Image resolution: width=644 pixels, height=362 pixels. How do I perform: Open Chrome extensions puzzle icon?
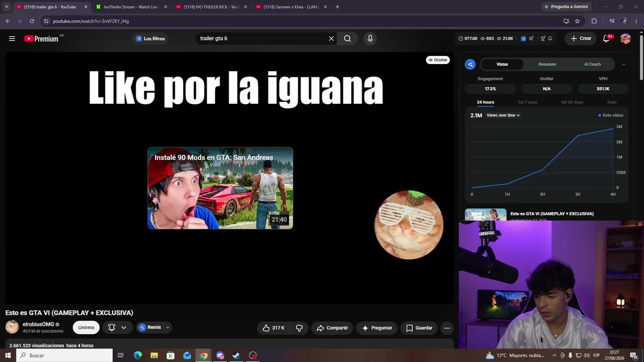coord(594,21)
